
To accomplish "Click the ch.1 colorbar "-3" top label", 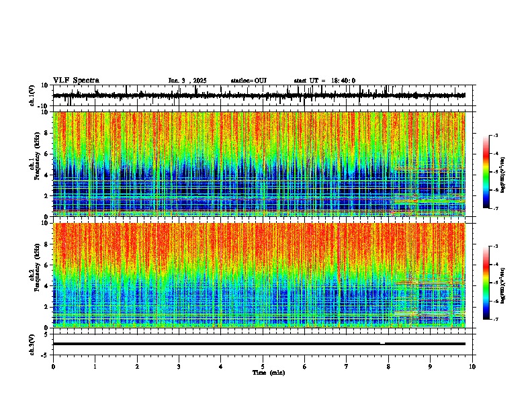I will pyautogui.click(x=496, y=136).
